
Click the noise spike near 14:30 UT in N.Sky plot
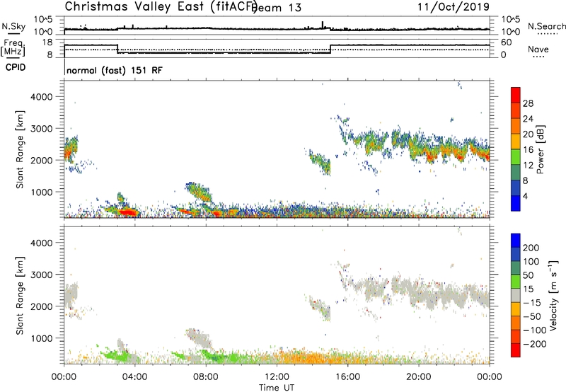[x=323, y=25]
